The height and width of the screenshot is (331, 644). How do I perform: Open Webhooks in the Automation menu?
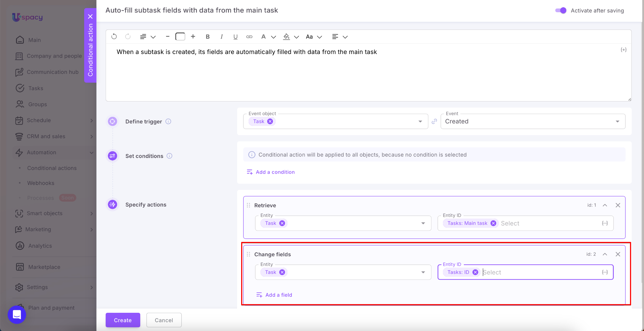click(41, 183)
